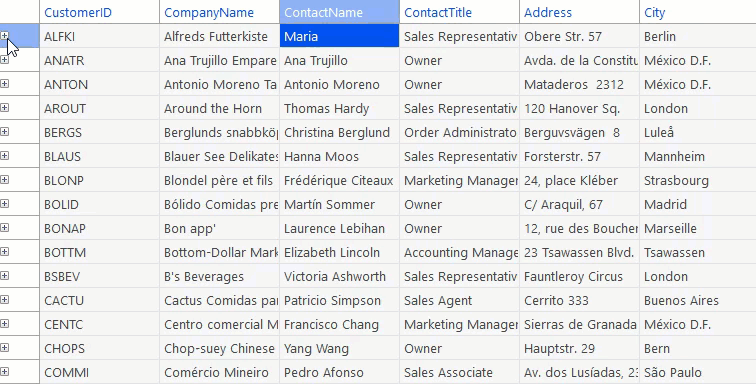756x384 pixels.
Task: Expand the ALFKI row
Action: pyautogui.click(x=4, y=36)
